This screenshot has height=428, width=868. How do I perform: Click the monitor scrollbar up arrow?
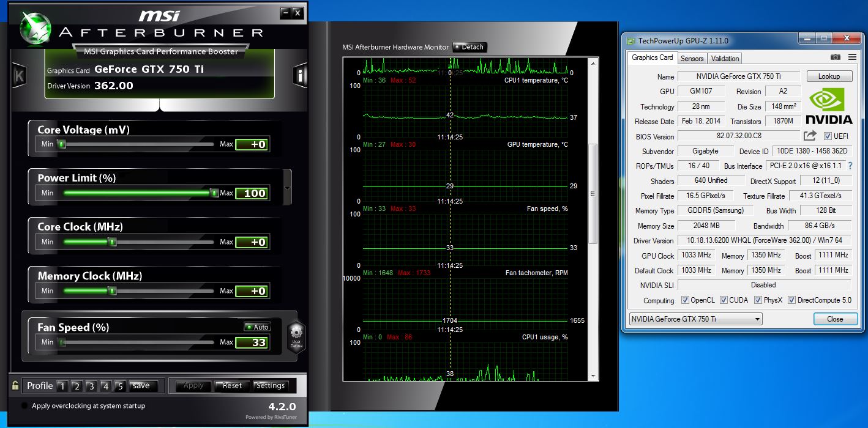[x=592, y=63]
